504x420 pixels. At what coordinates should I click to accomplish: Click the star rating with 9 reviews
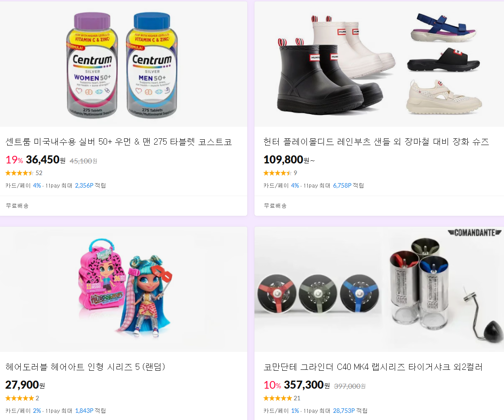280,173
